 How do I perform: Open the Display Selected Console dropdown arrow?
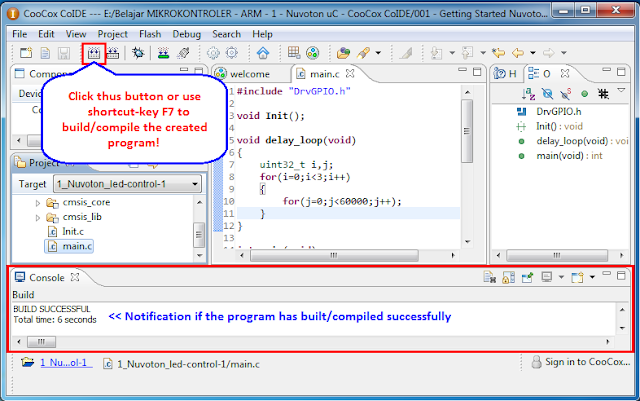tap(561, 277)
